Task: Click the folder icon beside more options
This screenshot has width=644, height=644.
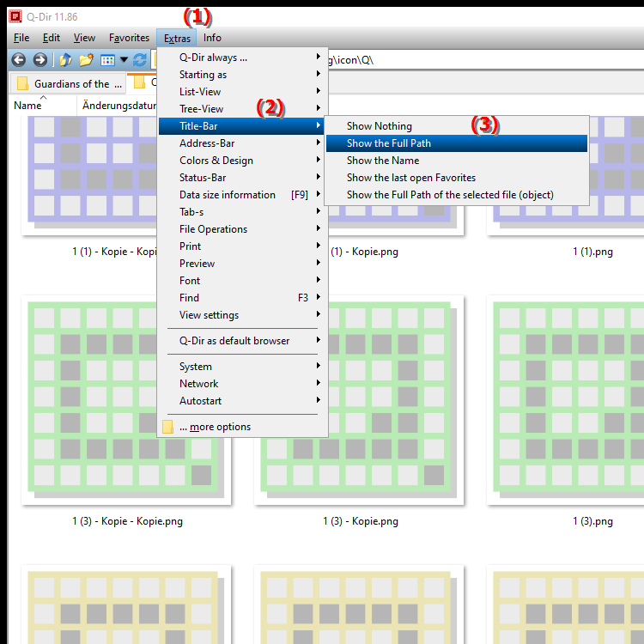Action: click(167, 427)
